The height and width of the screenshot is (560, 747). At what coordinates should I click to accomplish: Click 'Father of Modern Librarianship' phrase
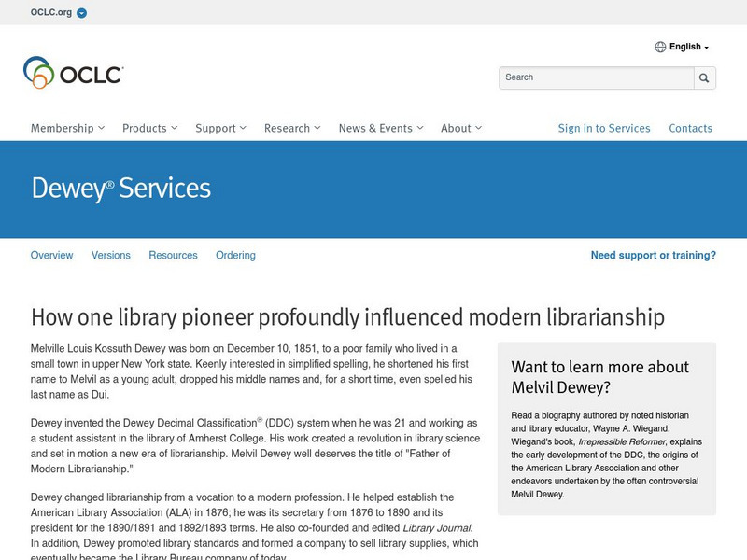241,461
